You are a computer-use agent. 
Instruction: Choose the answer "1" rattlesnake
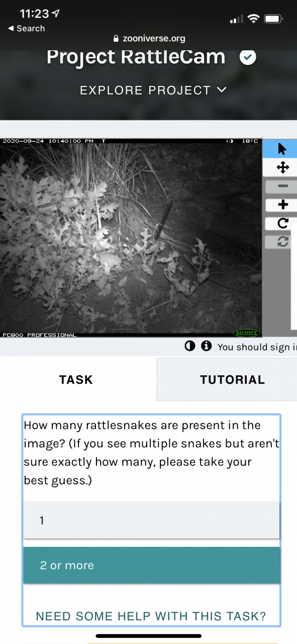[x=151, y=520]
